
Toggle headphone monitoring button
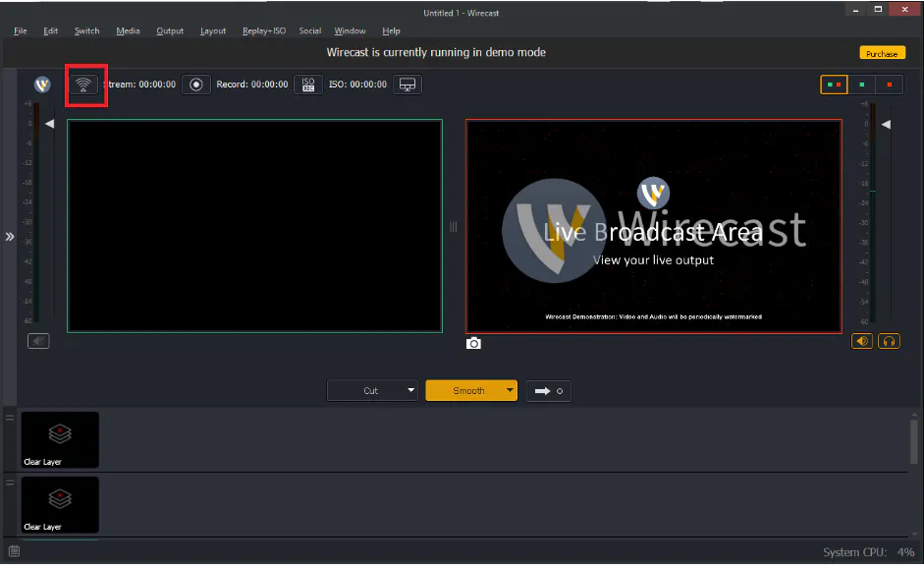890,341
